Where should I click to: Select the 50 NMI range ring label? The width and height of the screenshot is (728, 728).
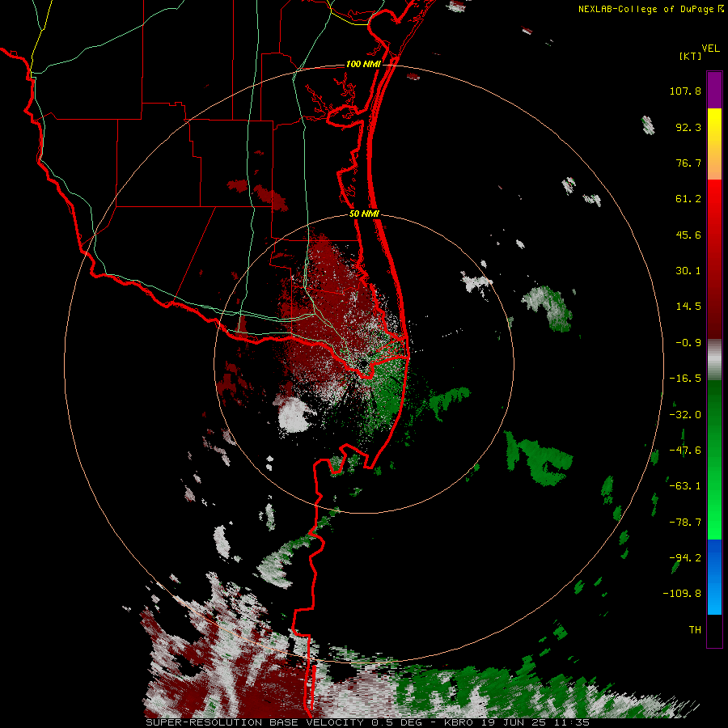[x=365, y=214]
